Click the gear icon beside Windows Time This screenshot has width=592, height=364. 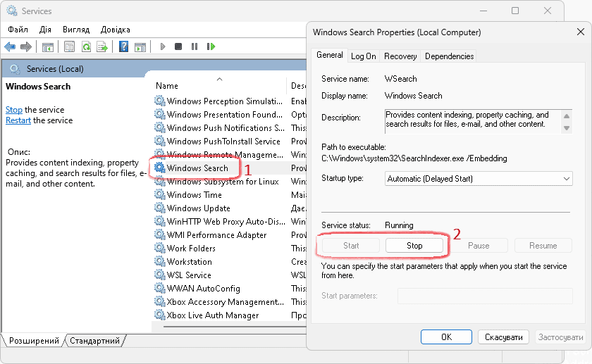coord(160,194)
